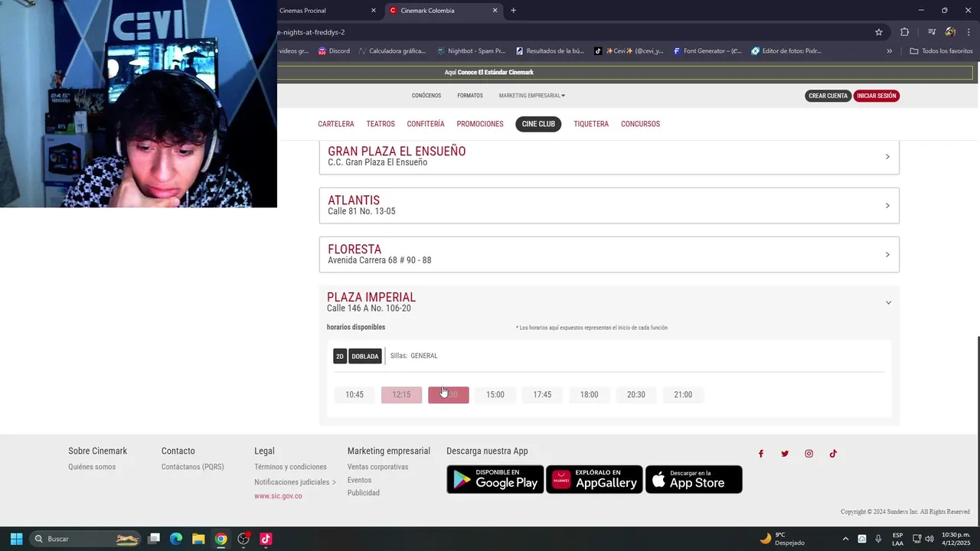980x551 pixels.
Task: Close the Cinemark Colombia tab
Action: coord(495,11)
